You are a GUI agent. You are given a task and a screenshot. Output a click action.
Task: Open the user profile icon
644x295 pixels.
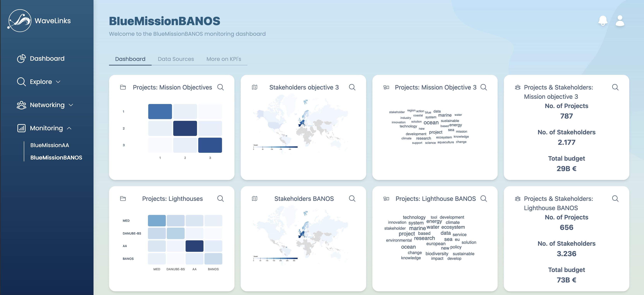tap(620, 21)
